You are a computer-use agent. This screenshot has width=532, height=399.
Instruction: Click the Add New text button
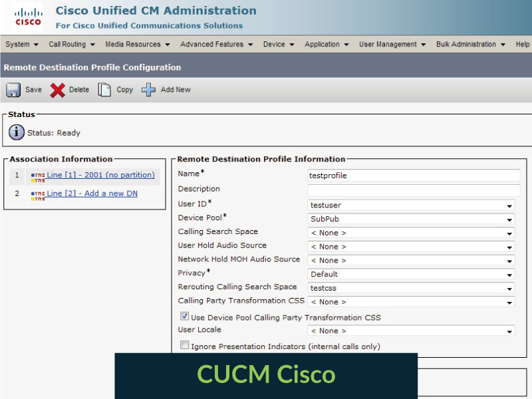(x=176, y=90)
